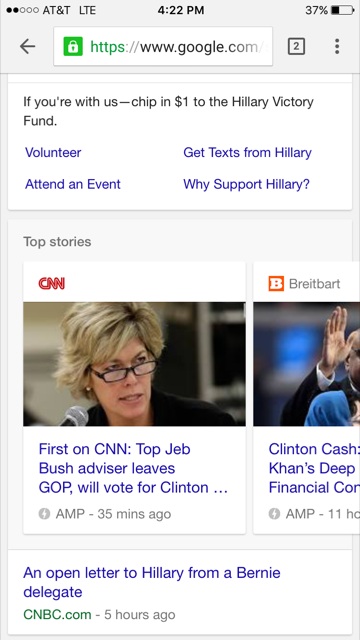
Task: Tap the AMP lightning icon on CNN story
Action: pyautogui.click(x=44, y=513)
